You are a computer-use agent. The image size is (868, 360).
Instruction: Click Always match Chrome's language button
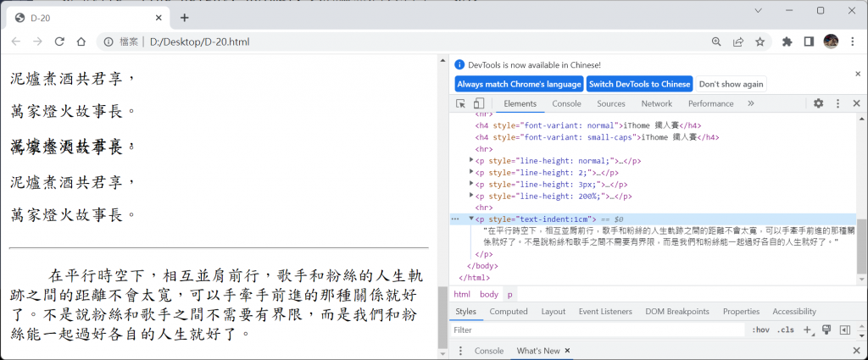[x=519, y=84]
